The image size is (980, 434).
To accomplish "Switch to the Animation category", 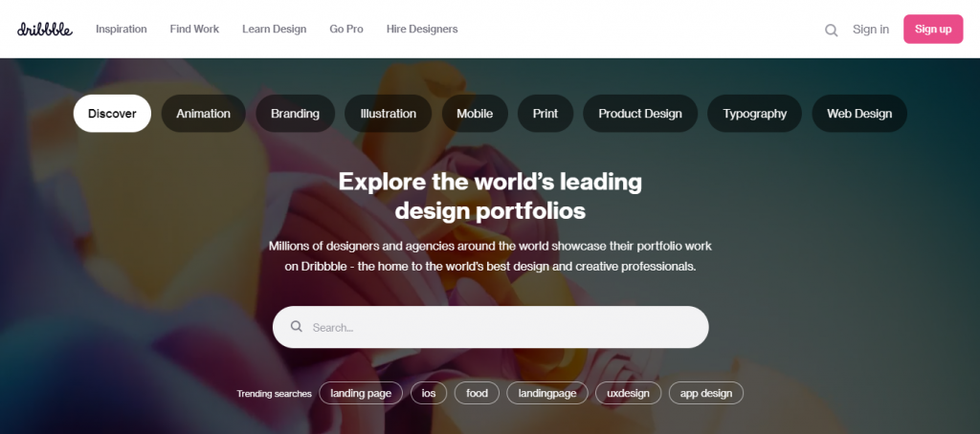I will pyautogui.click(x=203, y=114).
